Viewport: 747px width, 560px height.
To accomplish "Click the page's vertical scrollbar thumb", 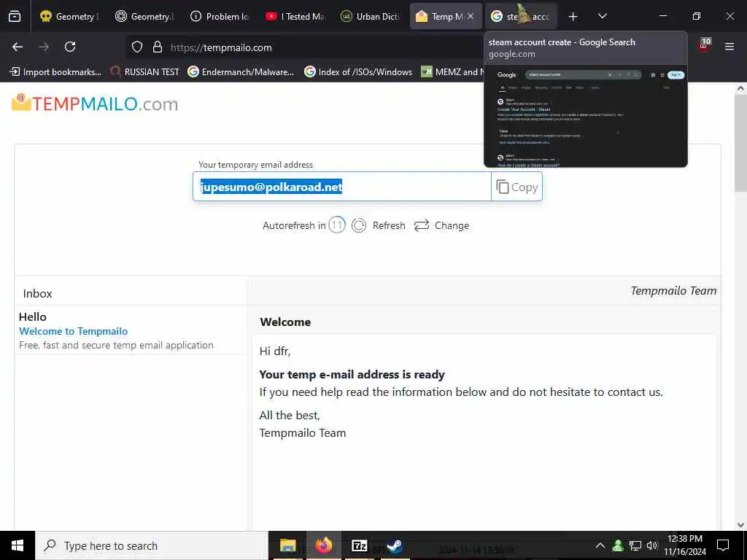I will (740, 143).
